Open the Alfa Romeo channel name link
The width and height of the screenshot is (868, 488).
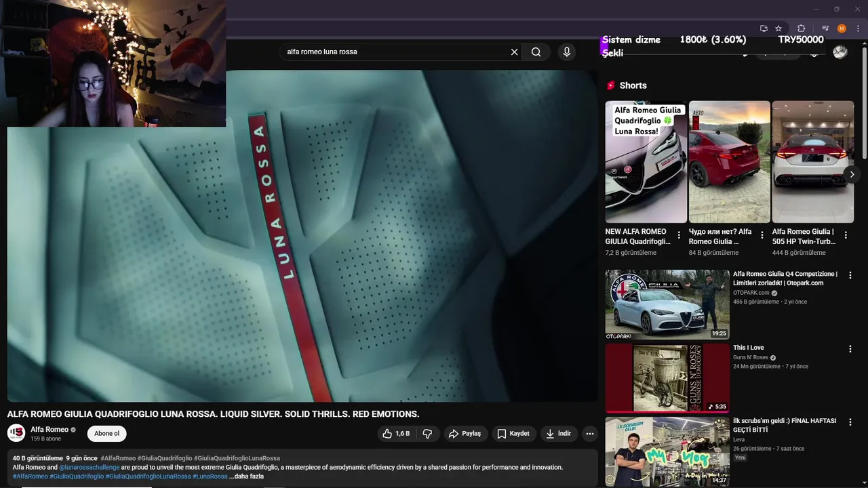(50, 430)
